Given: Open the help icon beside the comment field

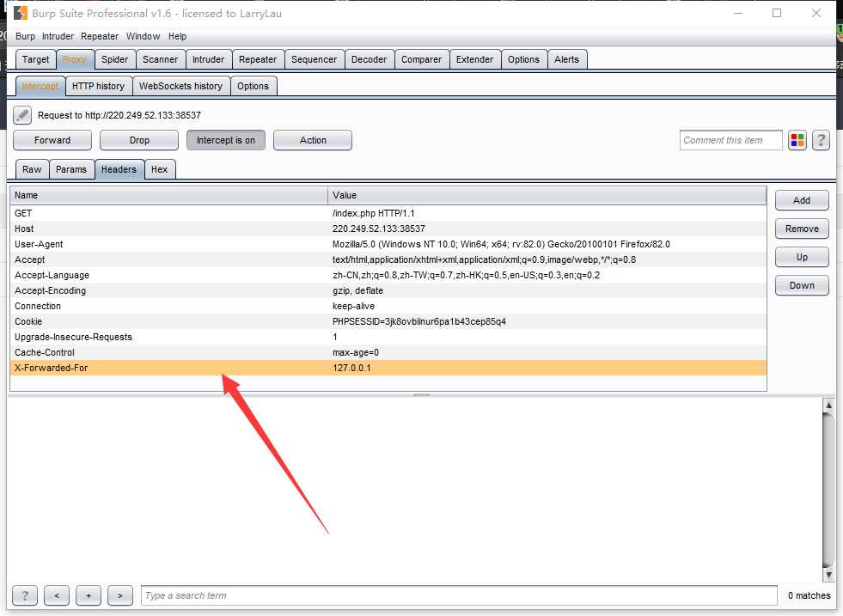Looking at the screenshot, I should tap(821, 140).
